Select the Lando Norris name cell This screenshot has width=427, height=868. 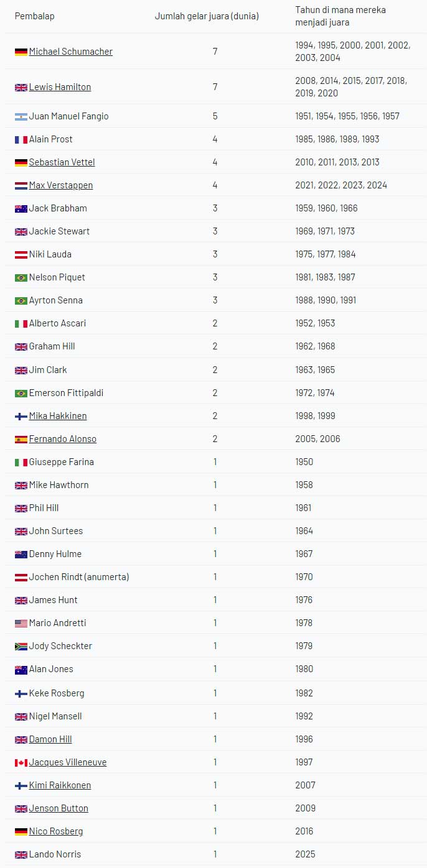[x=55, y=854]
